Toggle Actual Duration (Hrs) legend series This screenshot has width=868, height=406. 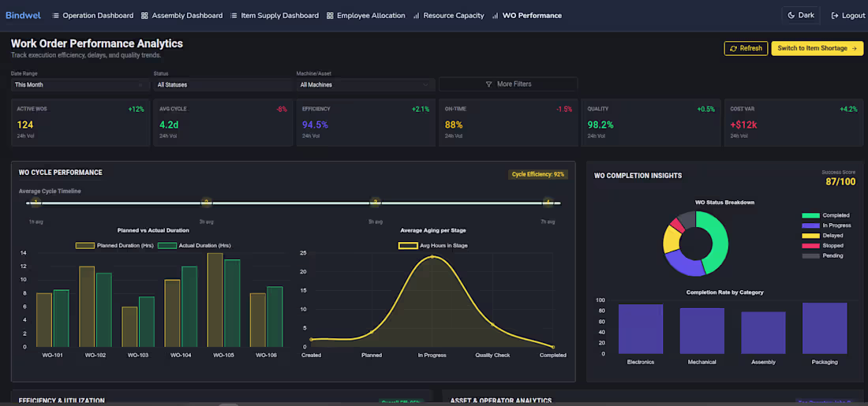194,246
